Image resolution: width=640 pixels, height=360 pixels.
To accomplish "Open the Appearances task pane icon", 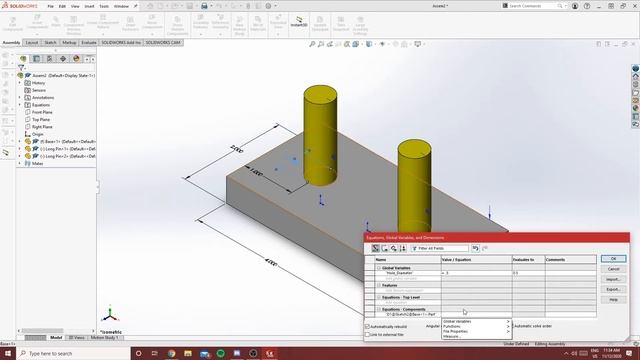I will click(636, 109).
